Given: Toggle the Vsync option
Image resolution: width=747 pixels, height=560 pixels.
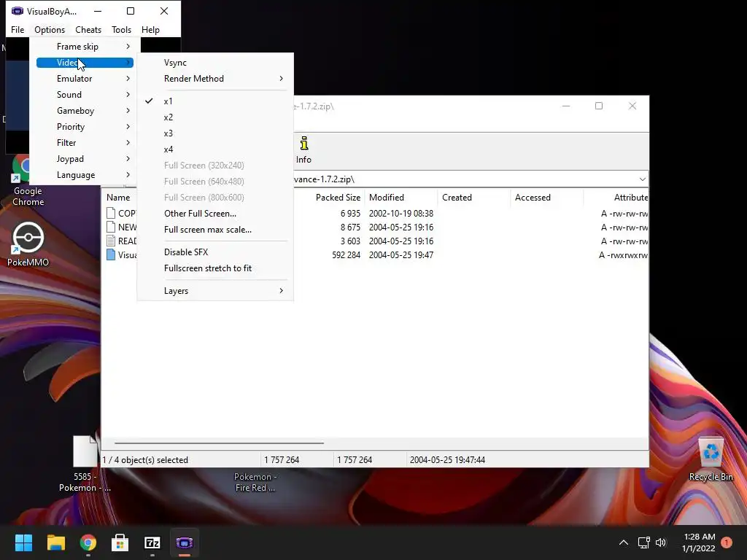Looking at the screenshot, I should tap(215, 63).
